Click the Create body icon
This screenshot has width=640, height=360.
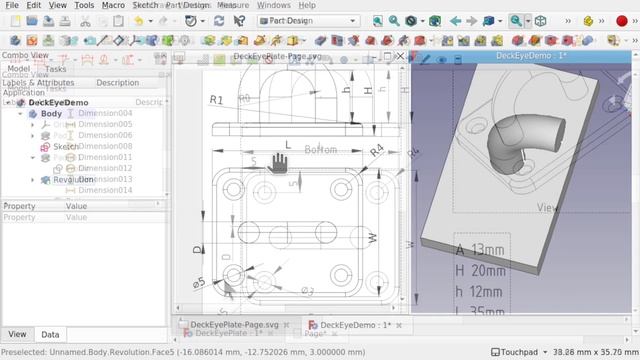pos(16,40)
